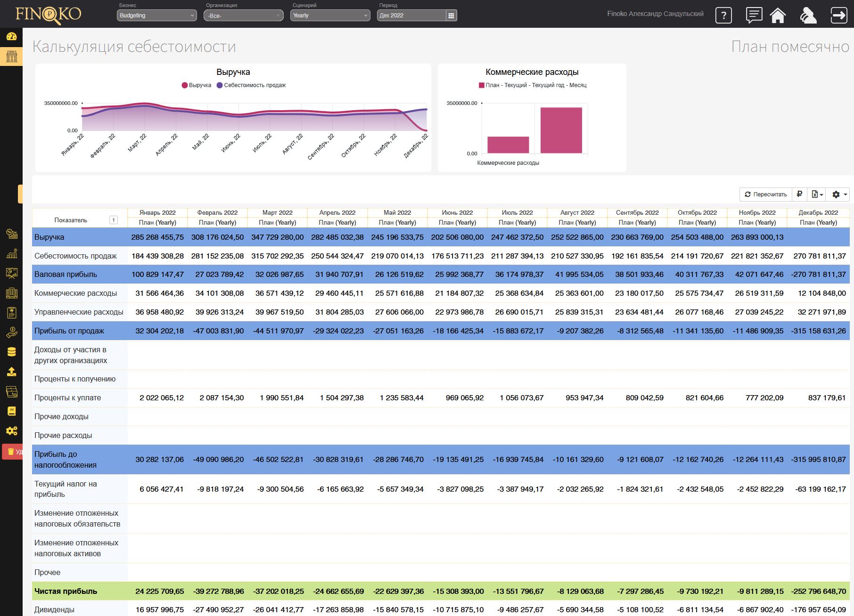Click the Период input field

(411, 16)
